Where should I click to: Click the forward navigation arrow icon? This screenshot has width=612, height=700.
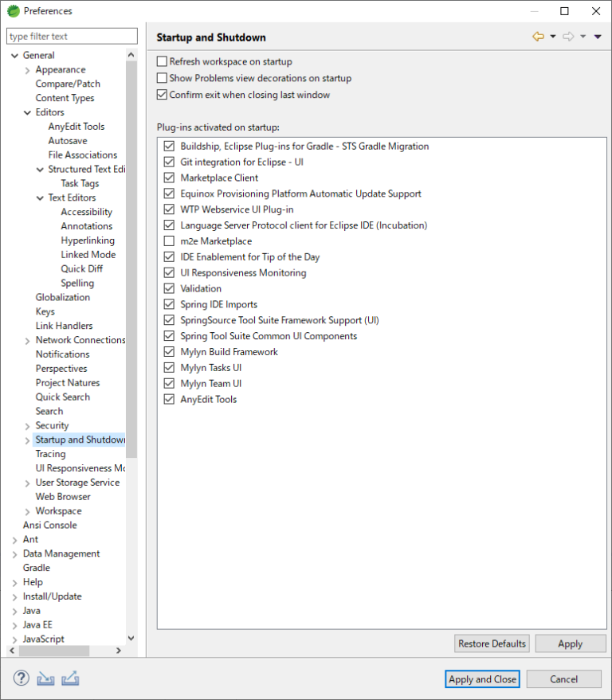click(568, 37)
